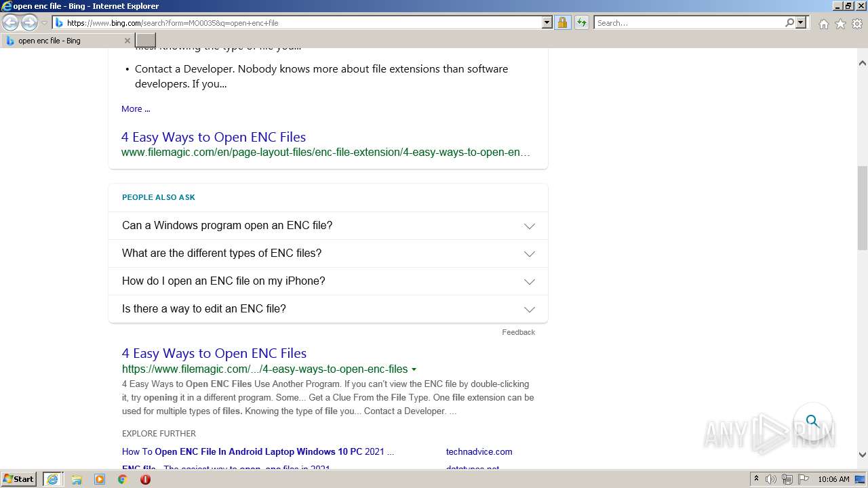
Task: Expand 'Is there a way to edit an ENC file?'
Action: point(328,309)
